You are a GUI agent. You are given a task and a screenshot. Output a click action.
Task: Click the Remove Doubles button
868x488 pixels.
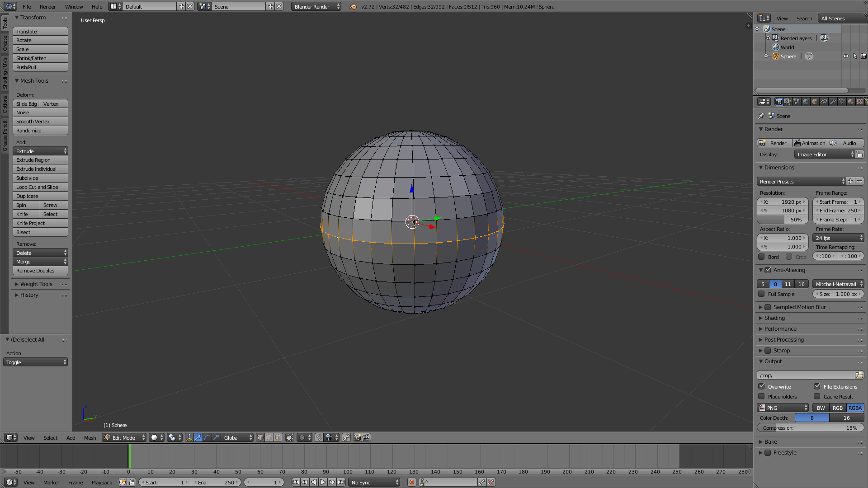point(40,271)
